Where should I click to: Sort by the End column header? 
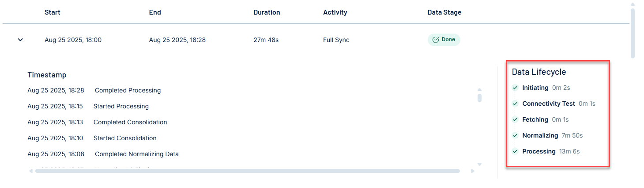[x=155, y=12]
